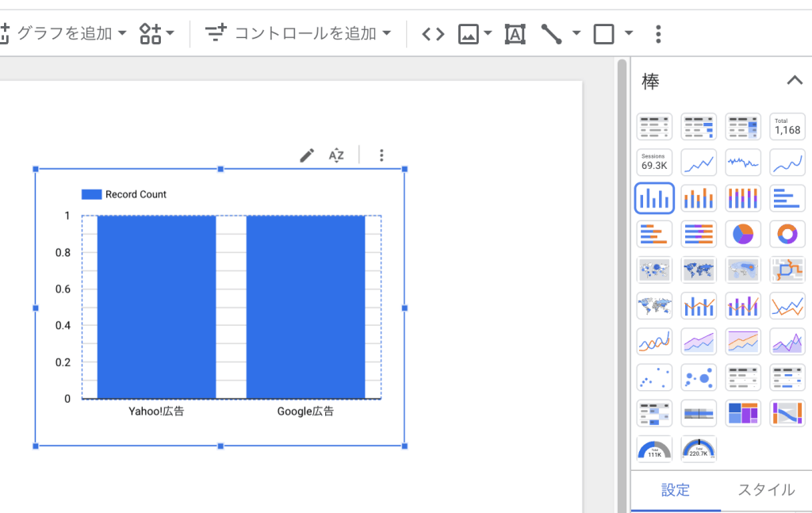This screenshot has width=812, height=513.
Task: Choose the 100% stacked area chart type
Action: (743, 341)
